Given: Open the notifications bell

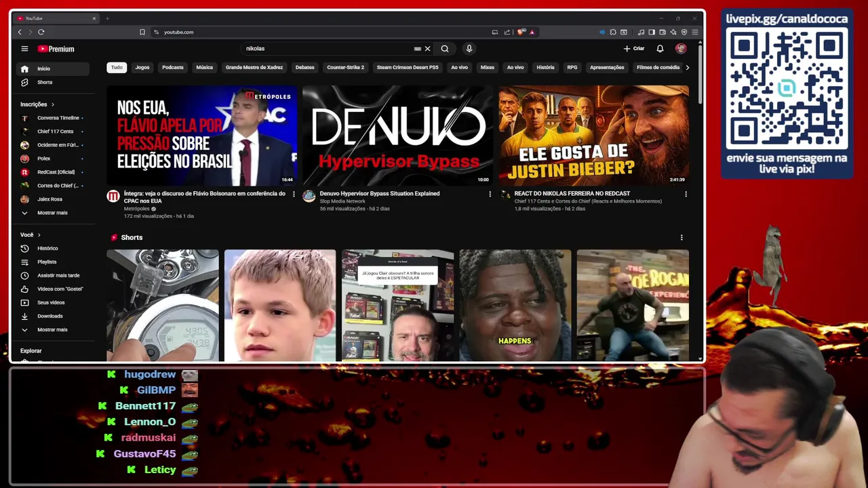Looking at the screenshot, I should tap(660, 49).
